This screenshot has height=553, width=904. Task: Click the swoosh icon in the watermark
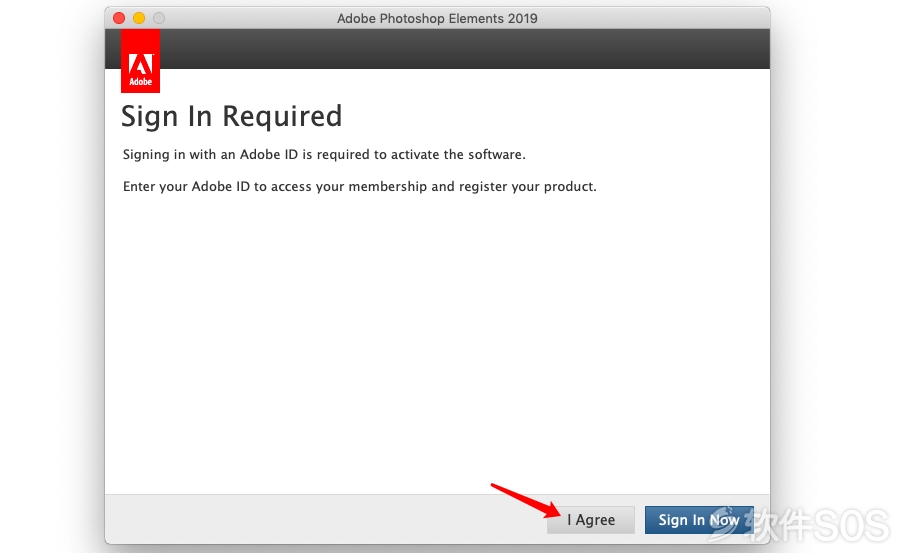click(x=727, y=523)
